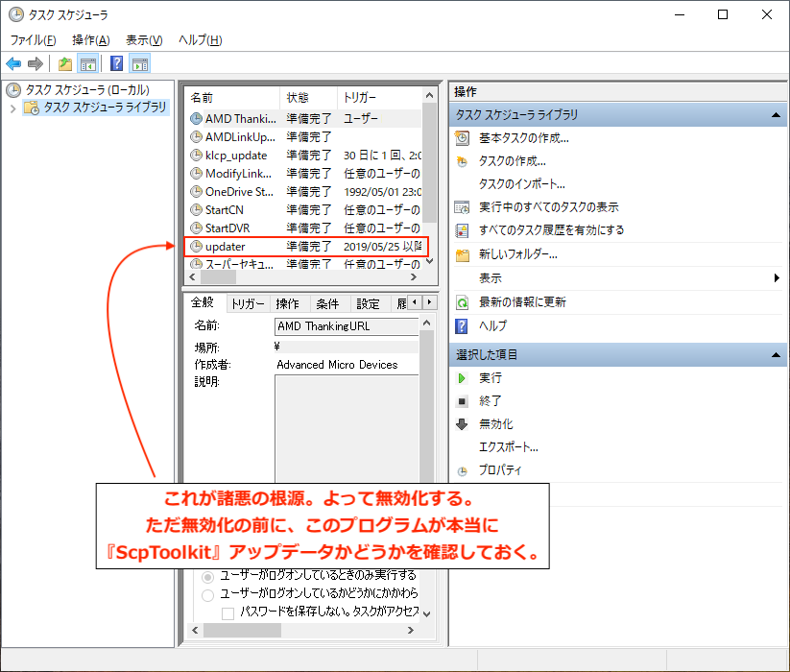The width and height of the screenshot is (790, 672).
Task: Click the clock icon of klcp_update task
Action: coord(196,156)
